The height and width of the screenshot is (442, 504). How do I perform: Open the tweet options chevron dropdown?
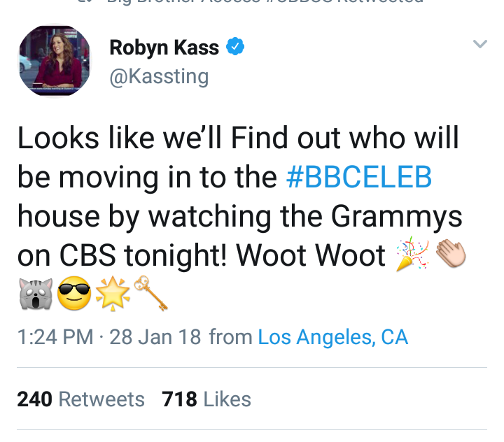click(480, 43)
